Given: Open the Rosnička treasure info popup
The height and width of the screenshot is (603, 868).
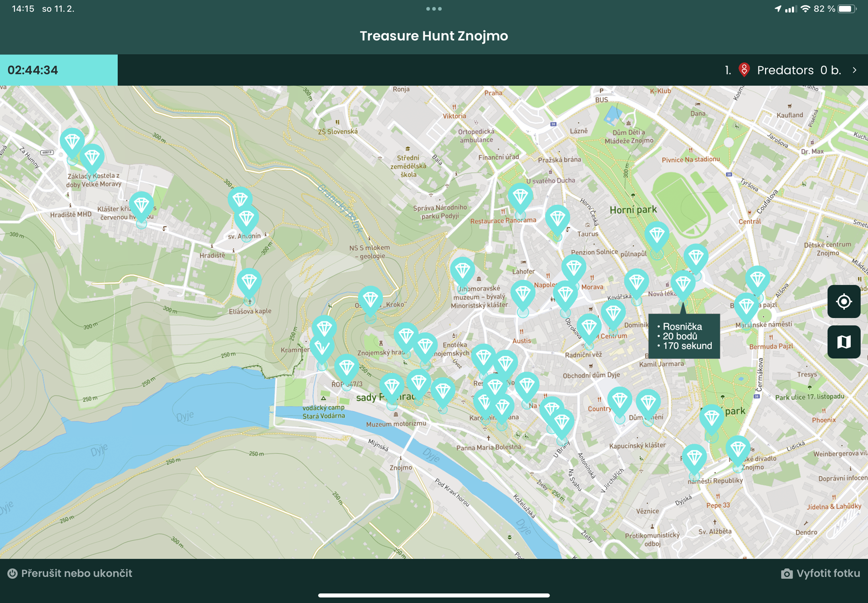Looking at the screenshot, I should 684,336.
